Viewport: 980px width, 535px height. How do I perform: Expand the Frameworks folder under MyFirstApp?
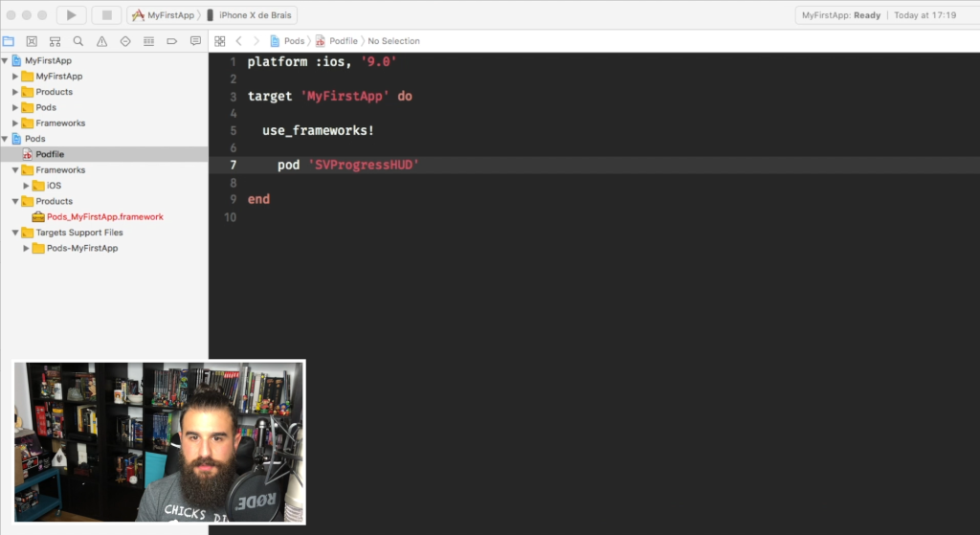pyautogui.click(x=15, y=123)
